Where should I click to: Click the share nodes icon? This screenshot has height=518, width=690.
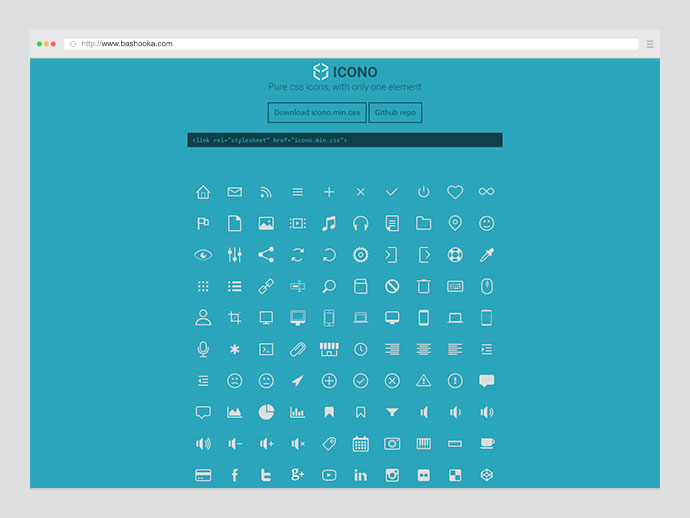tap(266, 255)
